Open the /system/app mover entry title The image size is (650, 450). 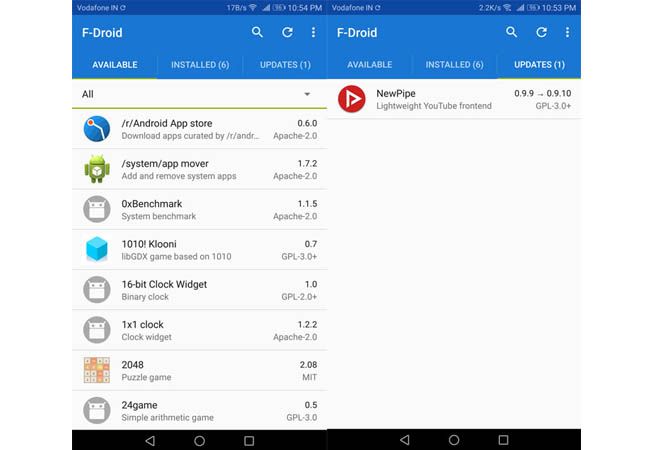pyautogui.click(x=165, y=164)
